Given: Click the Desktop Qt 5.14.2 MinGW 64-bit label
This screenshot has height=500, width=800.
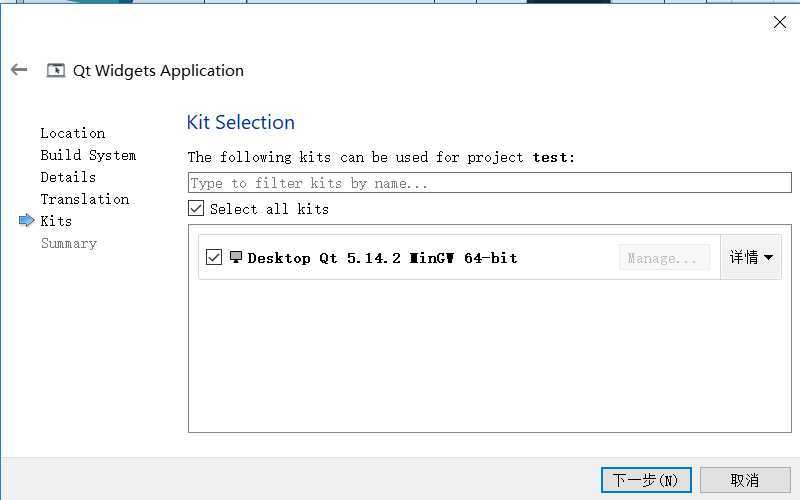Looking at the screenshot, I should 383,258.
